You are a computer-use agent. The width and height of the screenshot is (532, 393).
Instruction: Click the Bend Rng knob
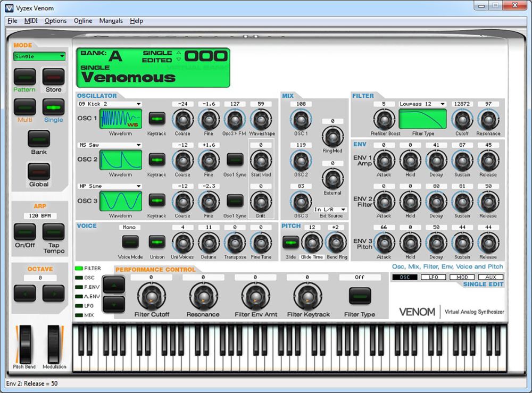(336, 243)
